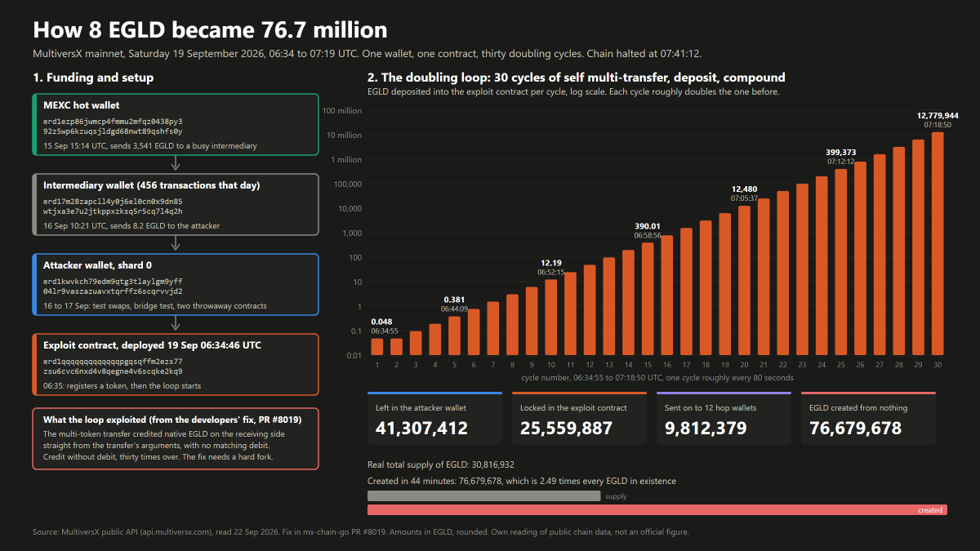The height and width of the screenshot is (551, 980).
Task: Click the "390.01" value label
Action: point(648,226)
